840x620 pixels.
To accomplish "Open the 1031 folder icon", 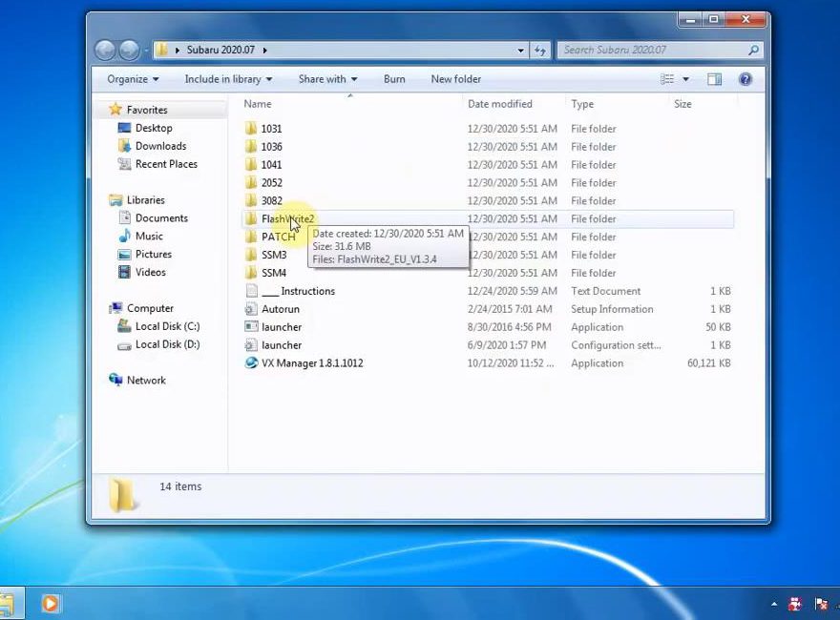I will [251, 129].
